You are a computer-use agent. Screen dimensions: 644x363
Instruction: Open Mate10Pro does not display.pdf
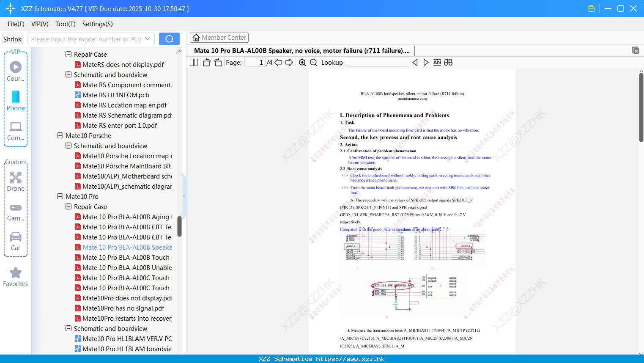123,298
